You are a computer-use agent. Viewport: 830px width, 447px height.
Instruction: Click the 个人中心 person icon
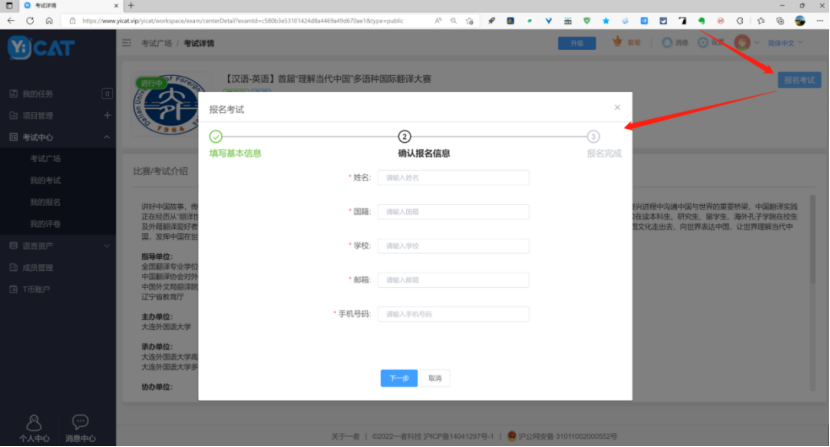[x=34, y=422]
